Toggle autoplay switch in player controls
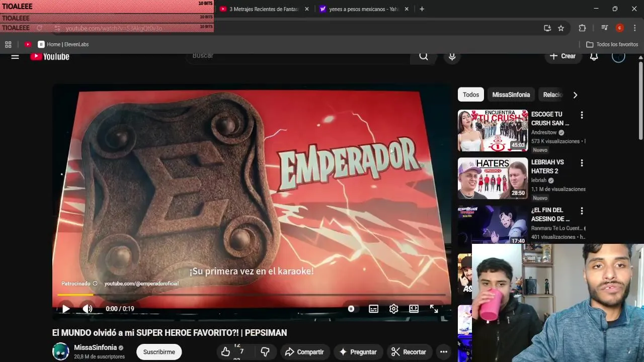This screenshot has height=362, width=644. click(351, 309)
